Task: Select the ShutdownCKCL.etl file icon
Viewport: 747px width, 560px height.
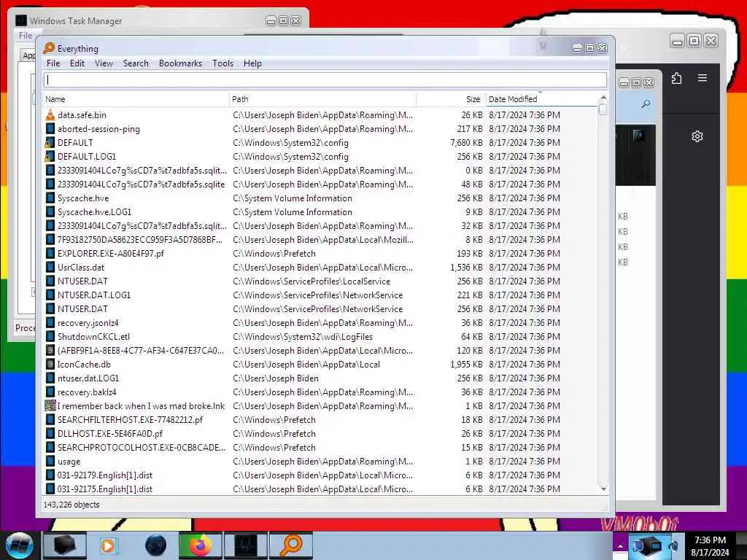Action: tap(50, 336)
